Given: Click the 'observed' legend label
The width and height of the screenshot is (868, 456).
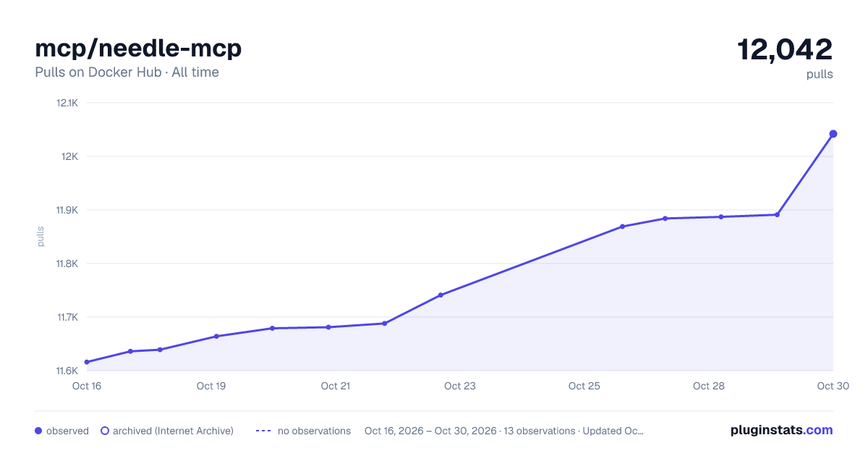Looking at the screenshot, I should 67,431.
